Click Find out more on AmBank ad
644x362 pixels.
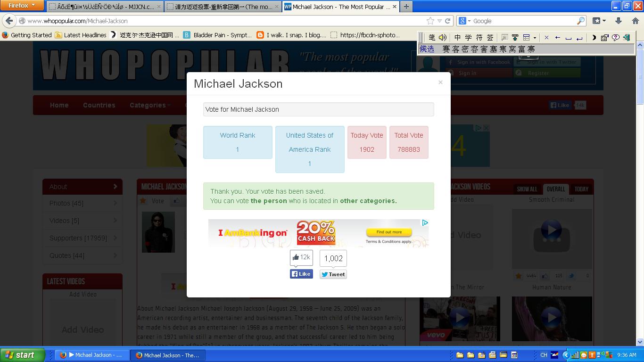(389, 232)
